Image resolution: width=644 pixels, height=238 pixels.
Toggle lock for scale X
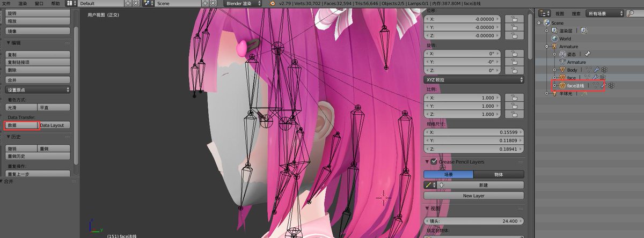pos(514,98)
